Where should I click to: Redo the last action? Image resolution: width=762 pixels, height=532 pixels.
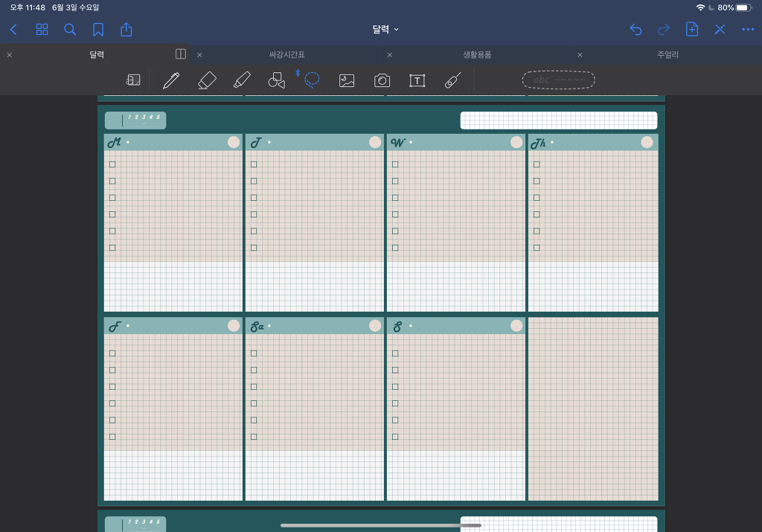pyautogui.click(x=663, y=30)
